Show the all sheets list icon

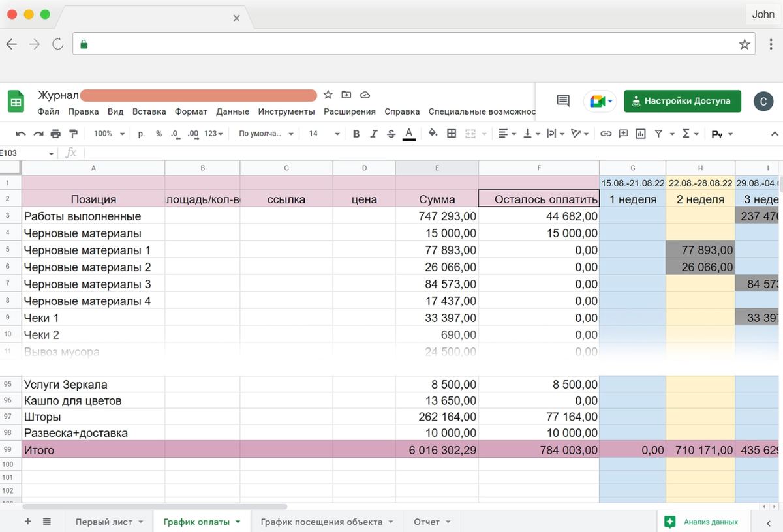pos(47,522)
